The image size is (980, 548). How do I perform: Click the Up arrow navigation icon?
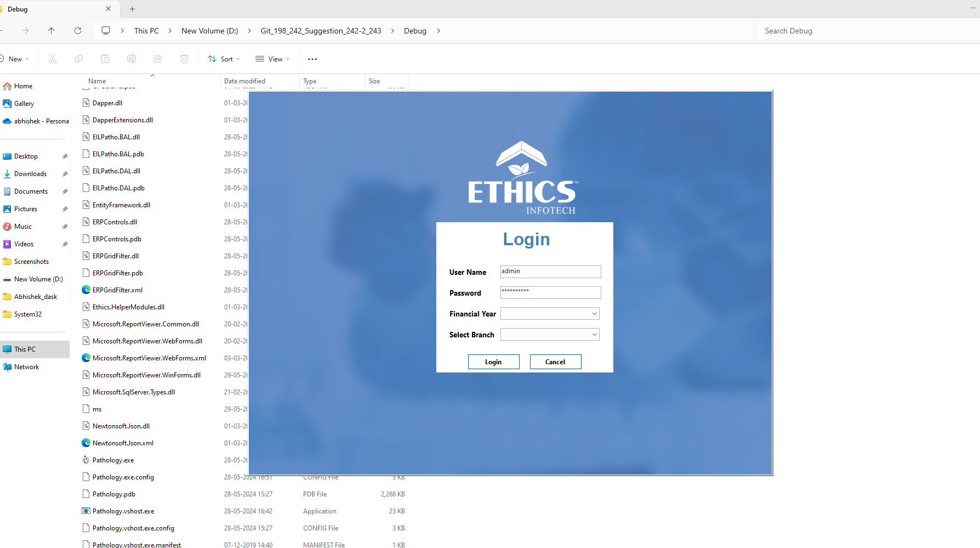[x=52, y=31]
